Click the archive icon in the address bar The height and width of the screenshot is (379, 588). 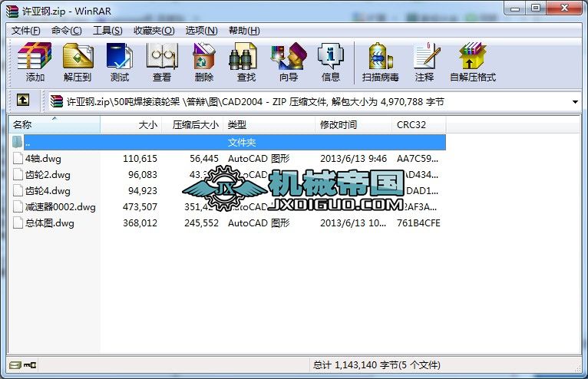(x=57, y=101)
